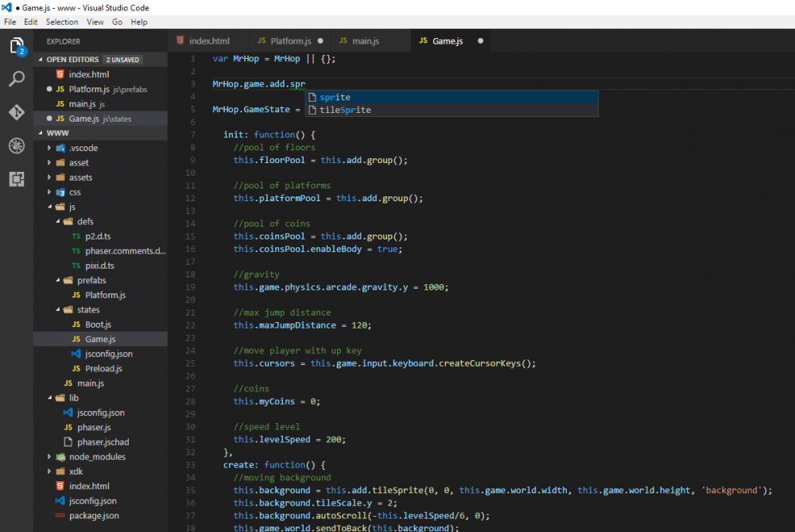Open the Search view icon
The height and width of the screenshot is (532, 795).
(16, 80)
